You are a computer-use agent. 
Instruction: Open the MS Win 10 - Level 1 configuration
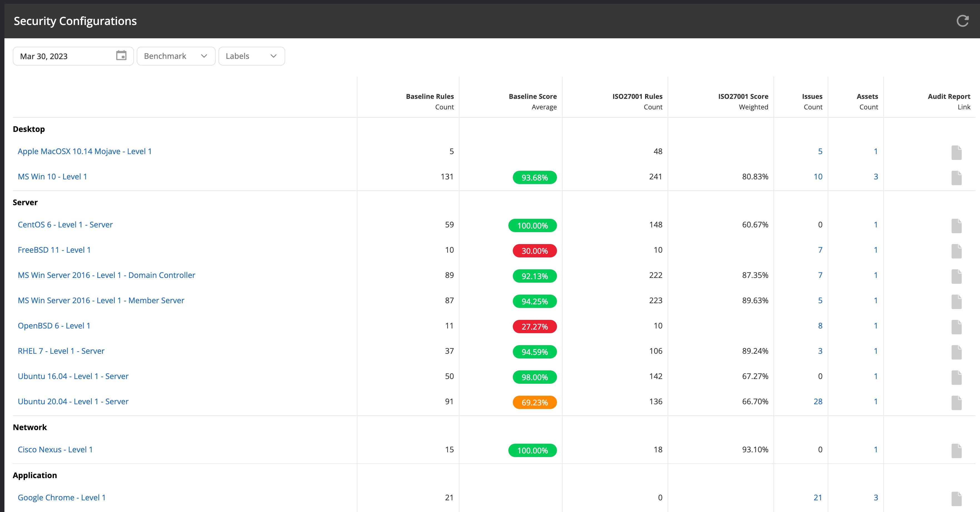pos(52,176)
